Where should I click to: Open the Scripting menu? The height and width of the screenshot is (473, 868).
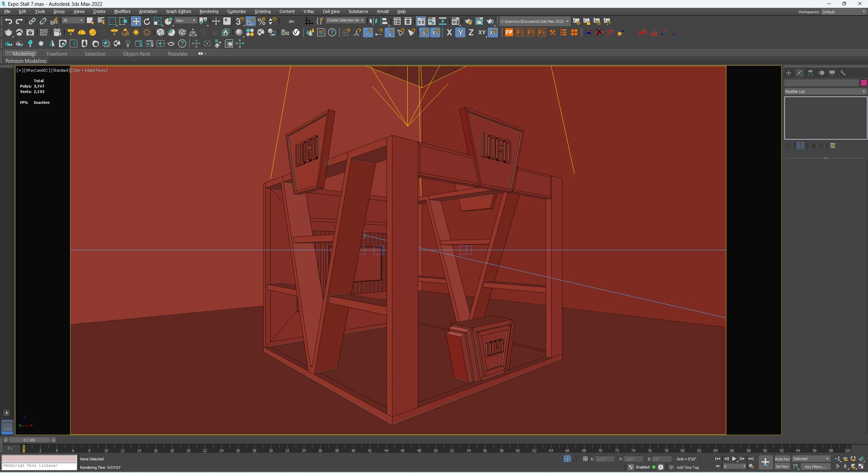pos(263,12)
